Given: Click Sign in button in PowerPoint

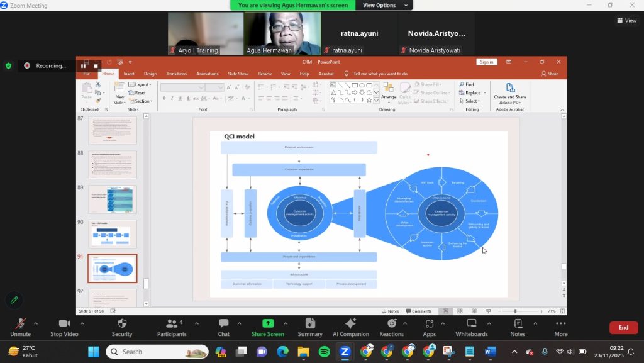Looking at the screenshot, I should tap(487, 62).
